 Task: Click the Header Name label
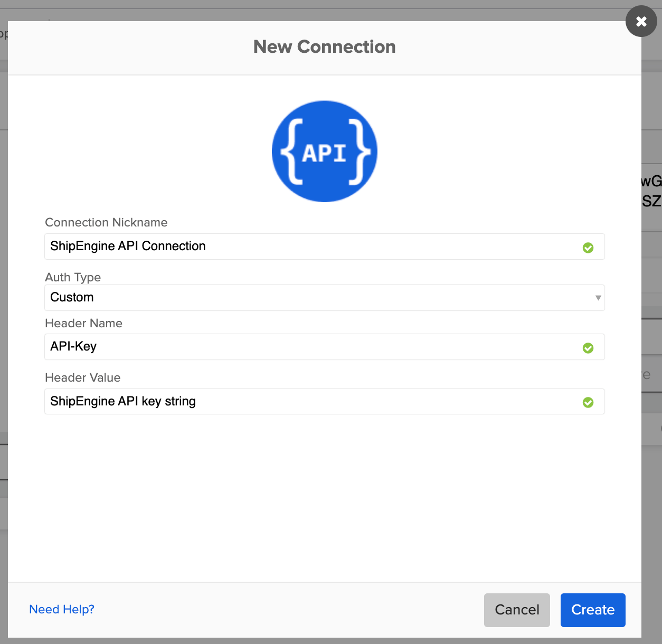[x=83, y=323]
